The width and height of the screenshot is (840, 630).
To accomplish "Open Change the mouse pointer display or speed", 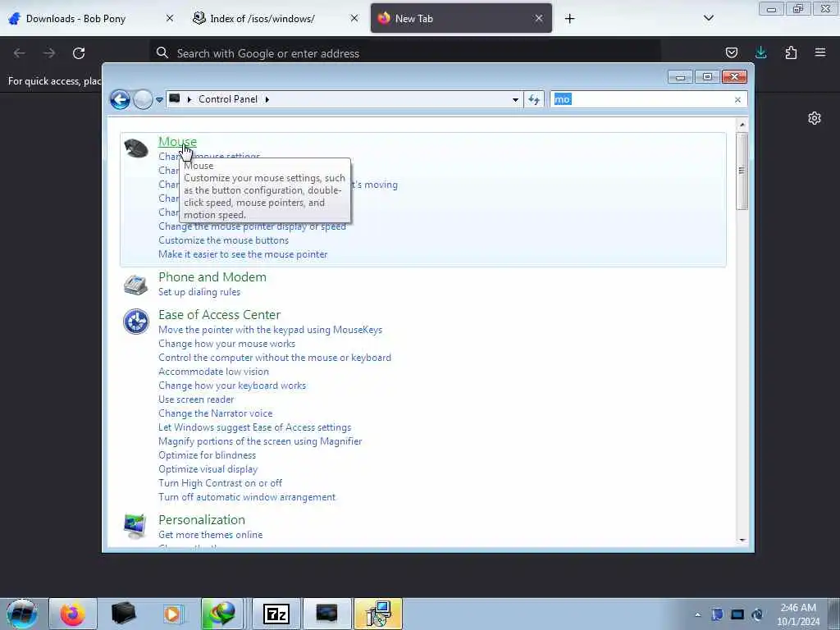I will 252,226.
